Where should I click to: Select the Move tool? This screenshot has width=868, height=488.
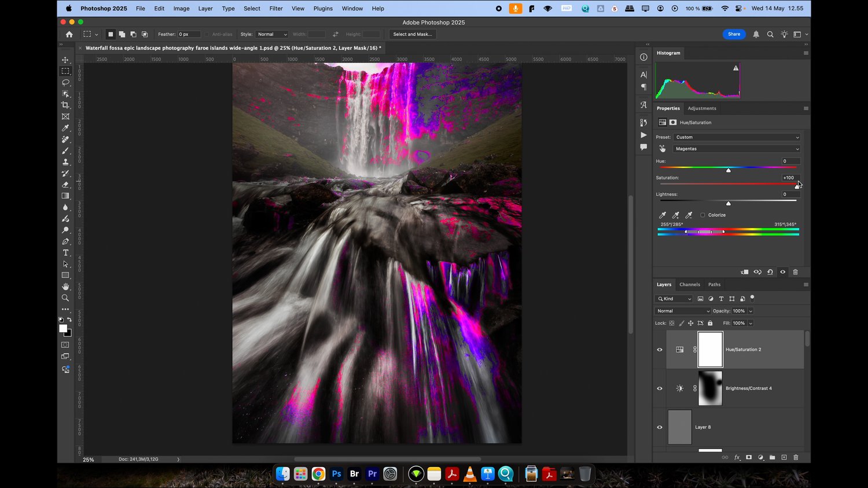(65, 60)
